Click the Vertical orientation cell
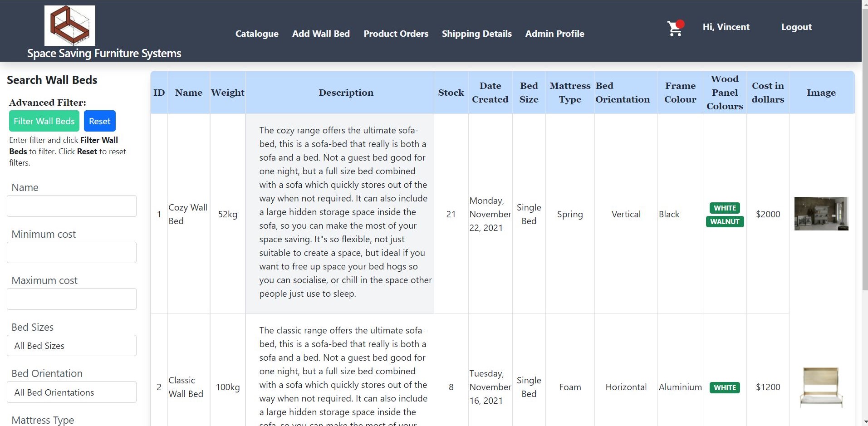This screenshot has height=426, width=868. 626,214
